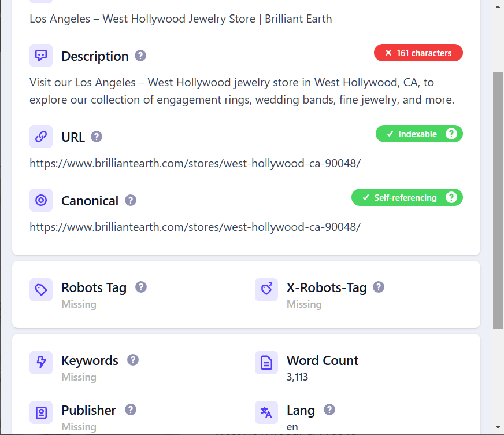Click the Canonical target icon

(40, 200)
